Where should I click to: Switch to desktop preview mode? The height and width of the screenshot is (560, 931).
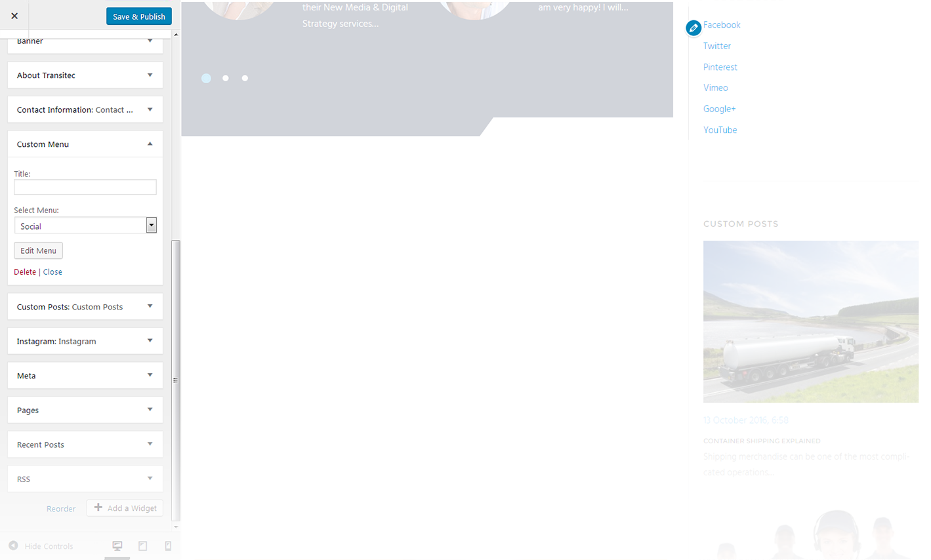coord(117,546)
